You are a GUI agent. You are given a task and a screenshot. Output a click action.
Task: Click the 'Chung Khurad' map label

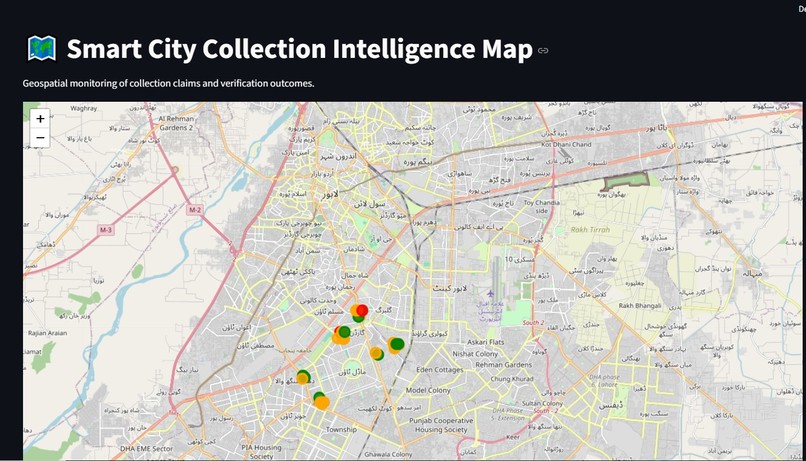(x=511, y=379)
